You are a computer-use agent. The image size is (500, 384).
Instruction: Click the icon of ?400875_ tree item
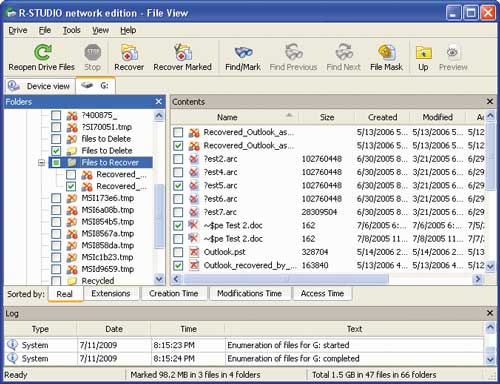(72, 115)
